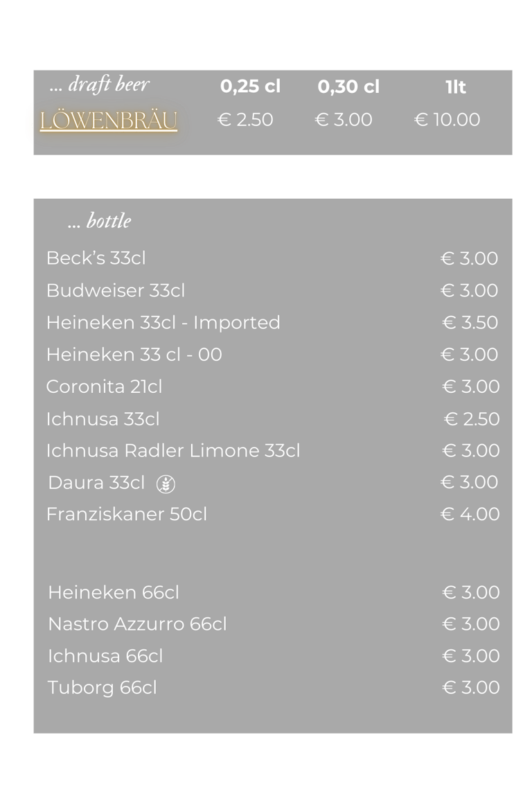Select the 0,25 cl draft size header

[x=250, y=87]
